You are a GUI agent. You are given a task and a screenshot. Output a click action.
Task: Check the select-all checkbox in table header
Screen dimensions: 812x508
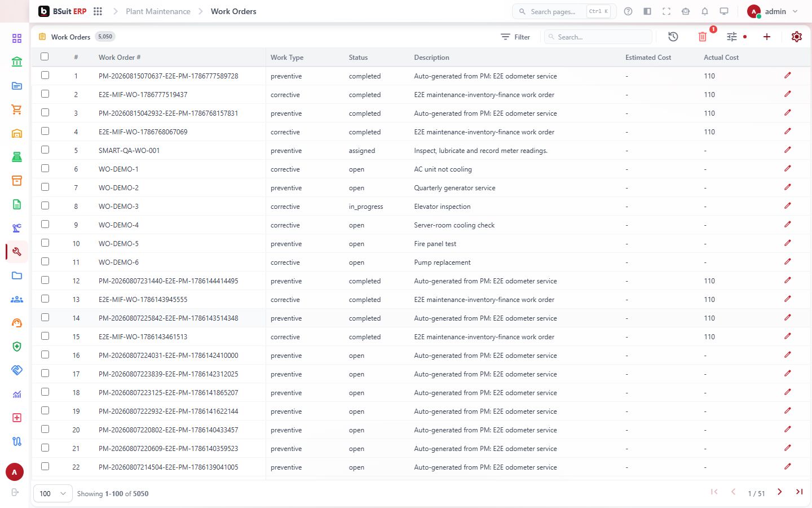45,56
